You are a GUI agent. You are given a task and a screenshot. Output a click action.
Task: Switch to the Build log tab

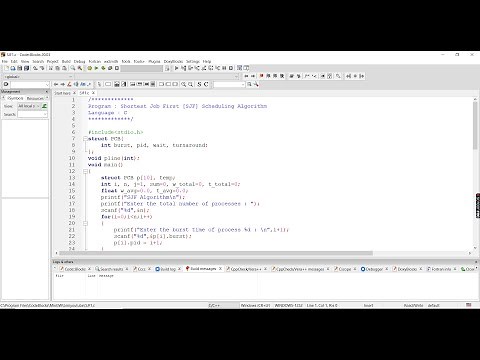(x=168, y=269)
